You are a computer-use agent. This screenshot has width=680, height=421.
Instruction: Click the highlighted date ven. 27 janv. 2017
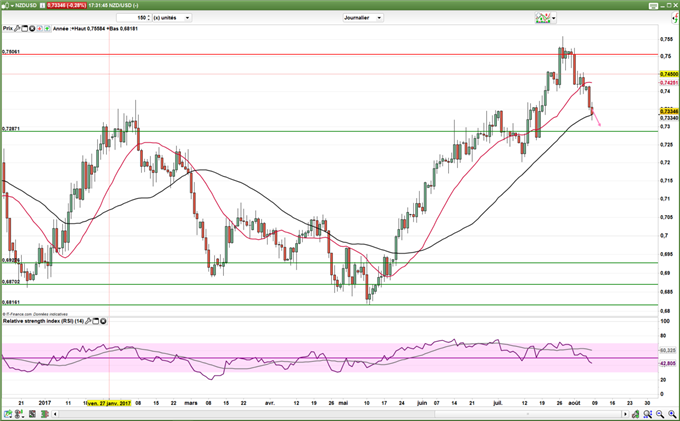tap(109, 403)
